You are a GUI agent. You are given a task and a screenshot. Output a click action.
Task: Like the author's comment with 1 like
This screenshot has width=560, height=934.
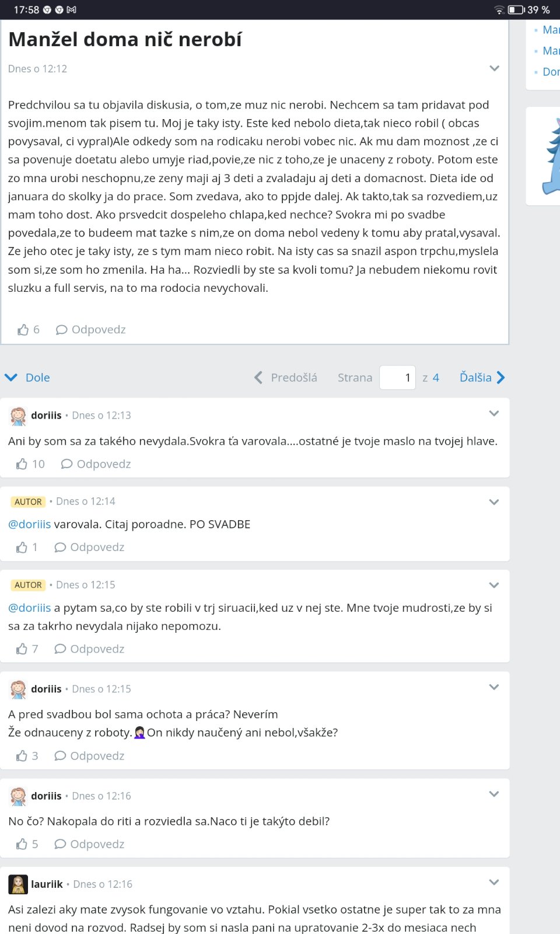click(22, 548)
